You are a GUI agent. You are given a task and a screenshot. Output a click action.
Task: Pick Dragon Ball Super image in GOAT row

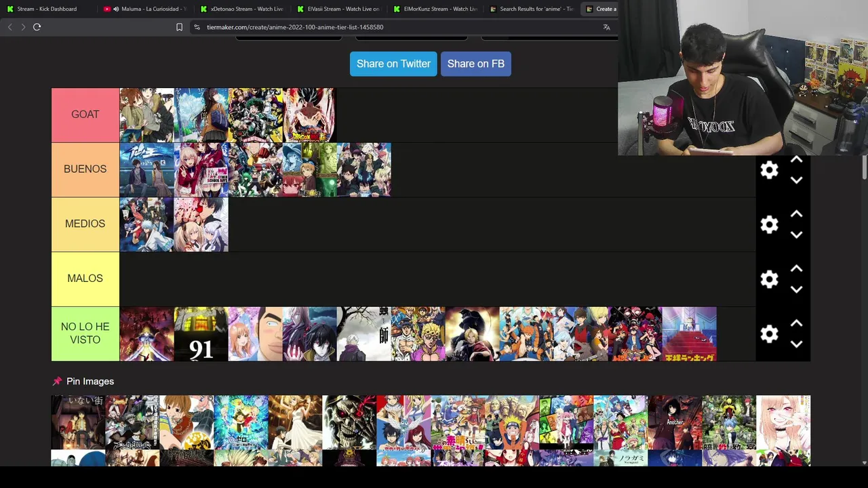pos(309,115)
